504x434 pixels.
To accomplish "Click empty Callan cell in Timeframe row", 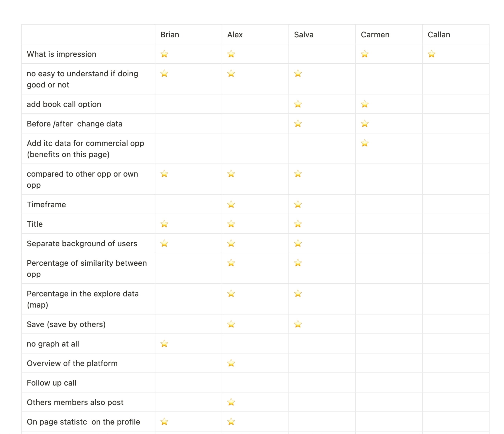I will [456, 204].
